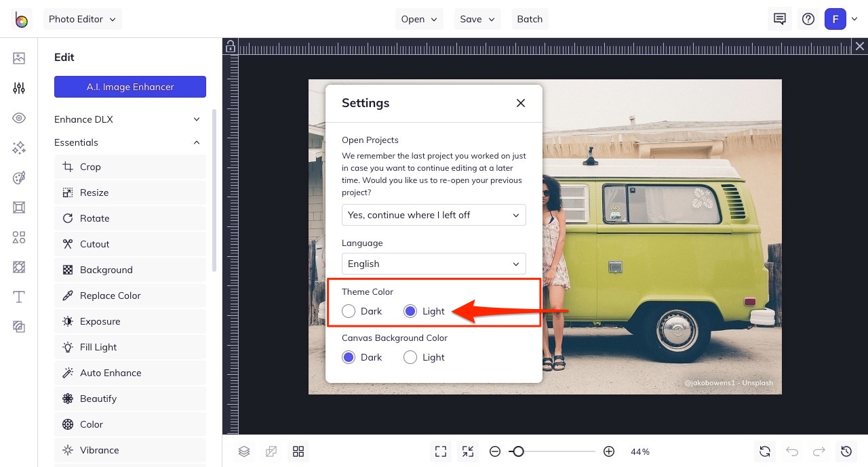This screenshot has height=467, width=868.
Task: Select the Rotate tool
Action: pos(130,218)
